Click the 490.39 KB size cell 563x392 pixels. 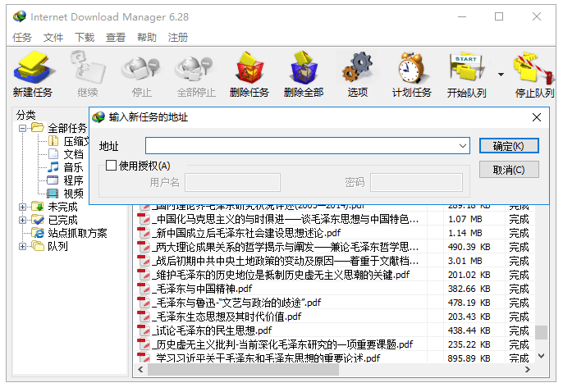tap(469, 247)
